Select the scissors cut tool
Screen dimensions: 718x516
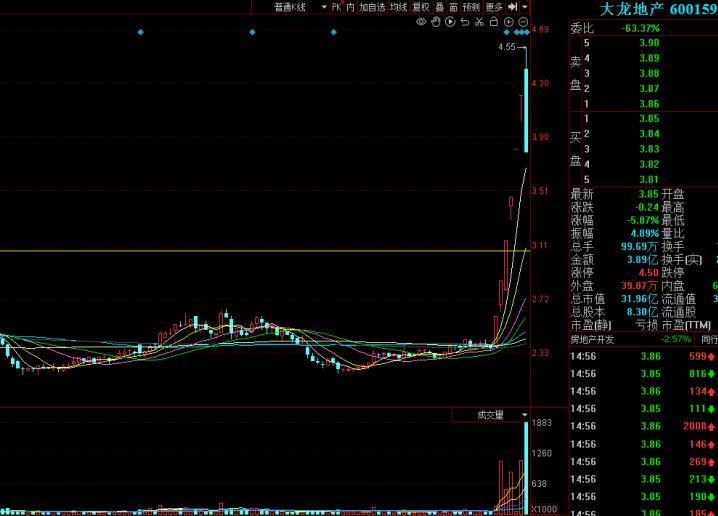click(479, 21)
